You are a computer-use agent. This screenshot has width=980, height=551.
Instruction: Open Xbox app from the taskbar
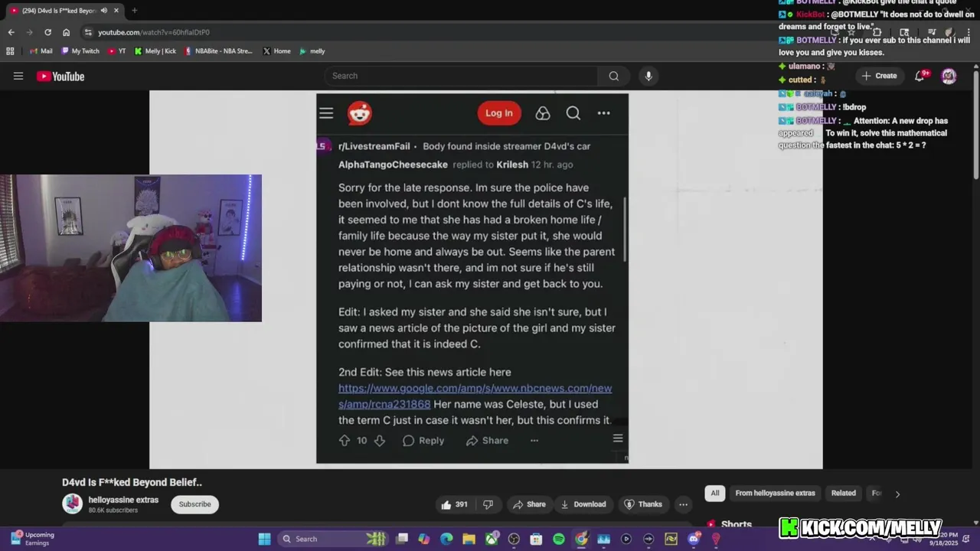[x=492, y=539]
